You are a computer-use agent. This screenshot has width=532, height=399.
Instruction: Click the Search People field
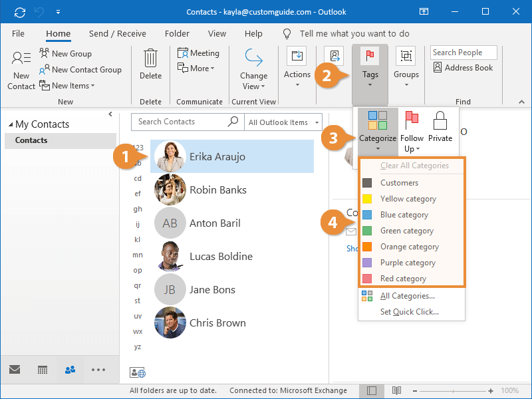pos(464,53)
